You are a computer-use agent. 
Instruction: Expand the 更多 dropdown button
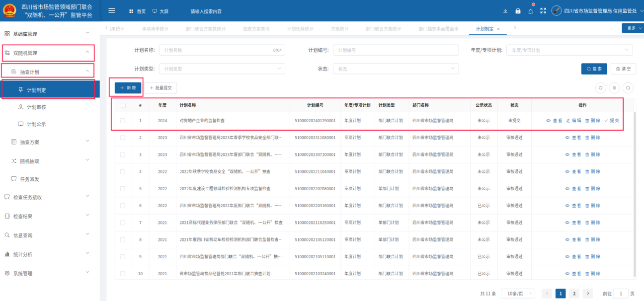tap(633, 28)
